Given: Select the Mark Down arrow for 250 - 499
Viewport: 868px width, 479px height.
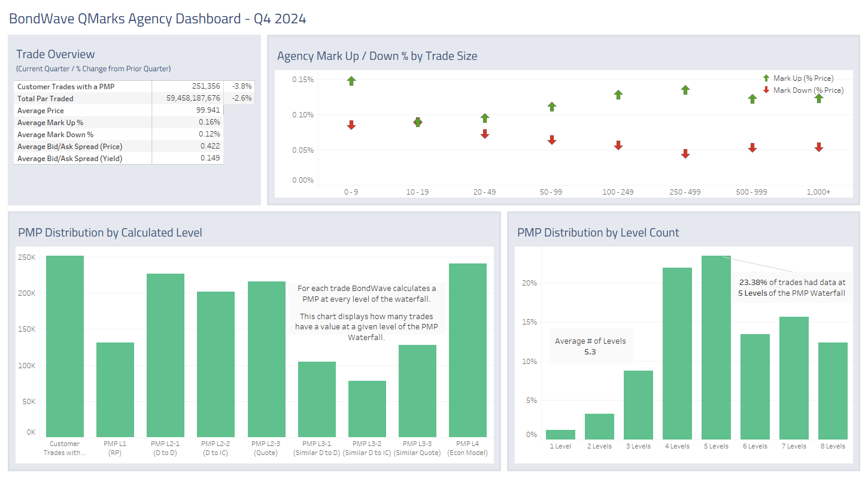Looking at the screenshot, I should click(685, 154).
